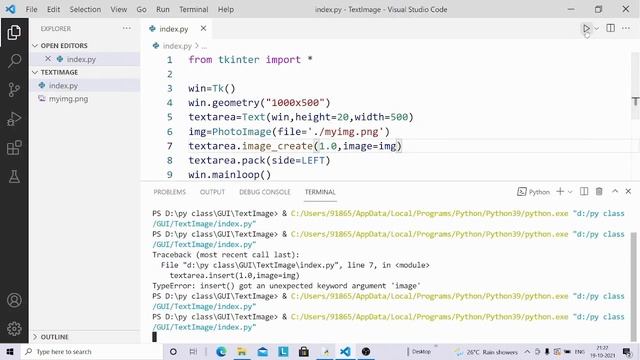Open the Accounts menu icon
The image size is (640, 360).
[14, 300]
